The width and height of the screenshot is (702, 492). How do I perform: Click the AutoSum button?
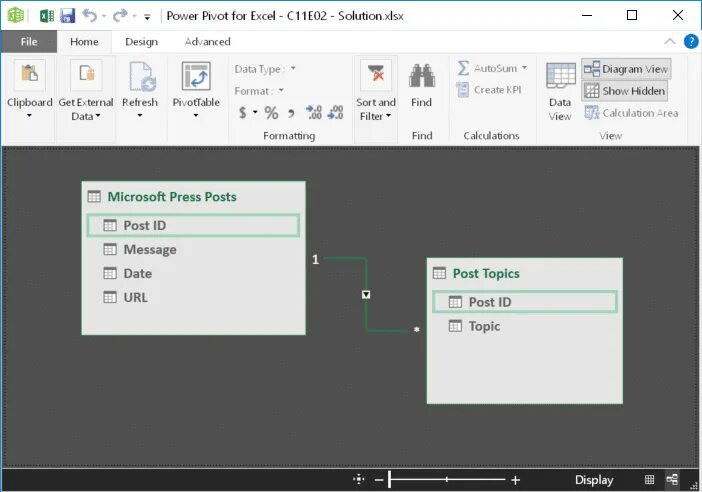(487, 68)
